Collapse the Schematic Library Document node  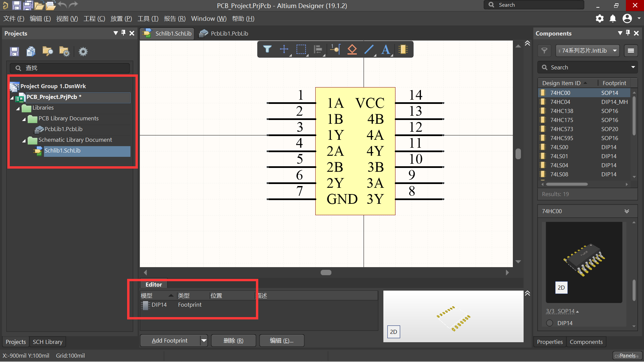tap(24, 141)
